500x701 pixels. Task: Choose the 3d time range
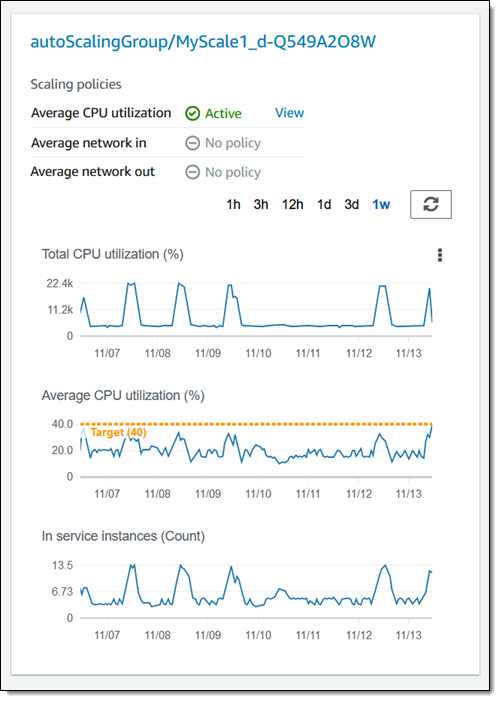pos(352,204)
